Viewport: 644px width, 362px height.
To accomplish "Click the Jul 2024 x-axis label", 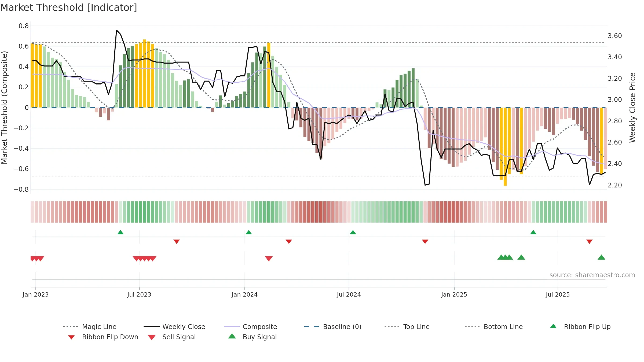I will click(x=349, y=295).
